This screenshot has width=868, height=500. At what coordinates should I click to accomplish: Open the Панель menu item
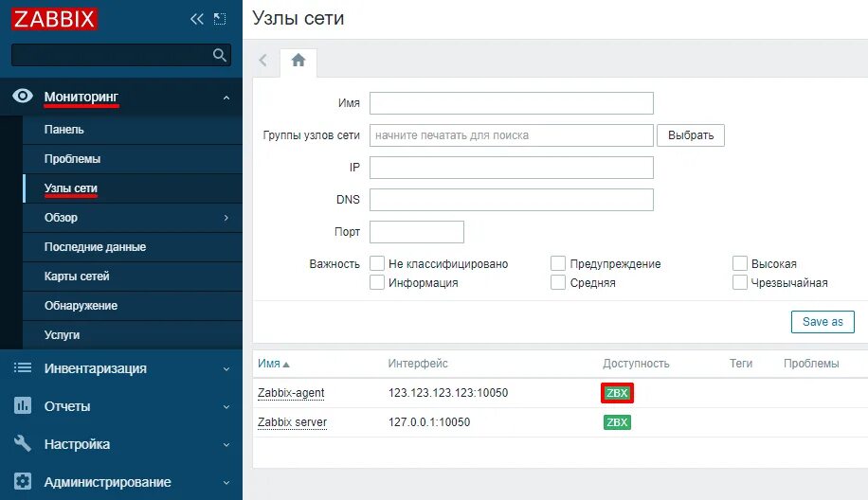pos(133,130)
